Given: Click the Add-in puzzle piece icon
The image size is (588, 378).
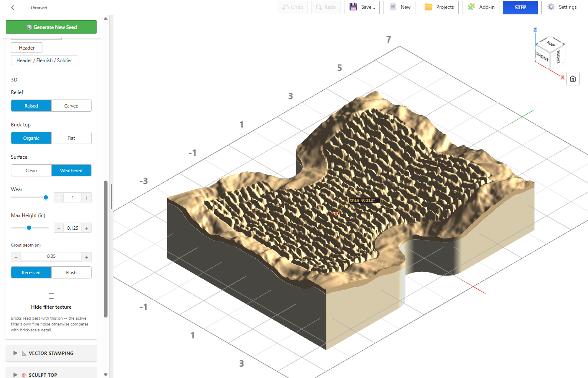Looking at the screenshot, I should [x=471, y=7].
